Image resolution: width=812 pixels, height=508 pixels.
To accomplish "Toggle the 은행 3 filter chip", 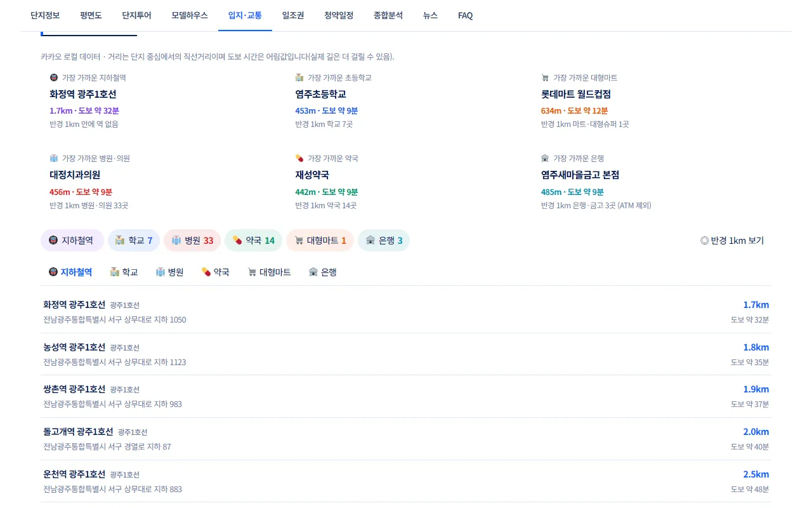I will 384,241.
